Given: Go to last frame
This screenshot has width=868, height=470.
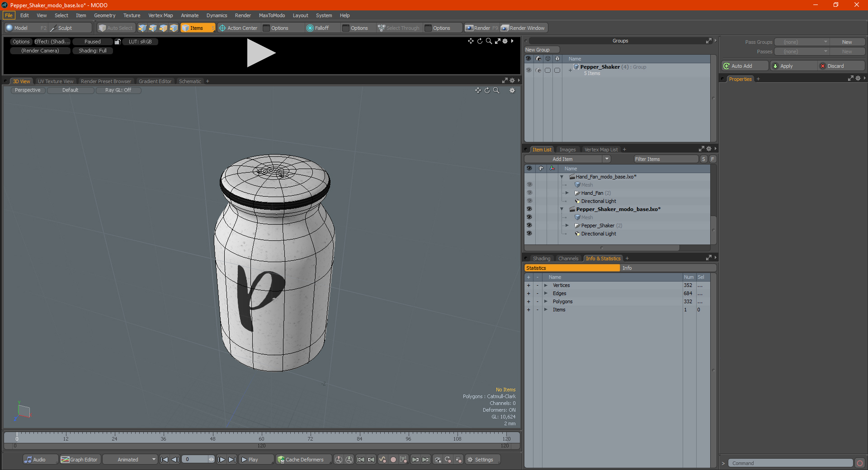Looking at the screenshot, I should 232,460.
